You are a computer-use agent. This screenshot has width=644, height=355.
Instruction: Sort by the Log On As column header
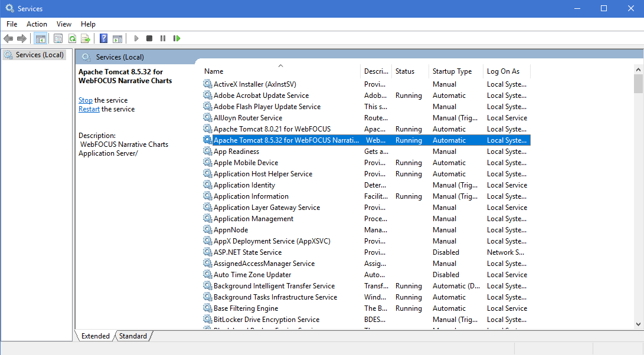(x=507, y=71)
